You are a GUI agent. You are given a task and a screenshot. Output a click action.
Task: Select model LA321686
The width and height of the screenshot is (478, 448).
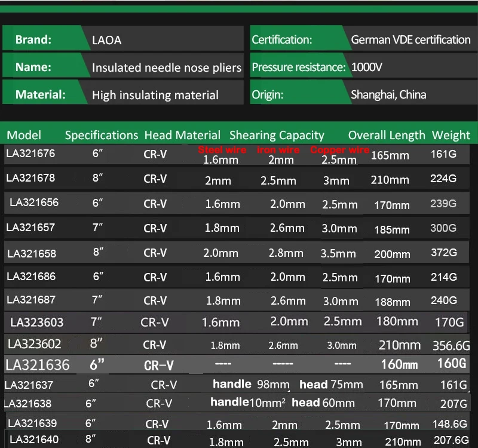(31, 277)
